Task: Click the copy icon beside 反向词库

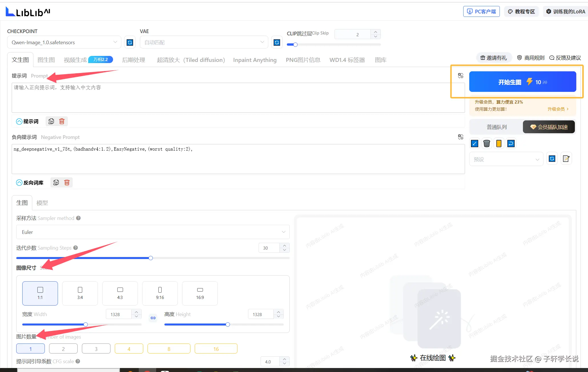Action: tap(56, 183)
